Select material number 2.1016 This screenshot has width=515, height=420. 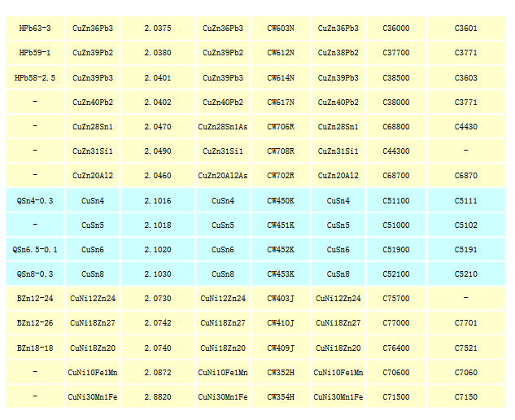click(158, 201)
